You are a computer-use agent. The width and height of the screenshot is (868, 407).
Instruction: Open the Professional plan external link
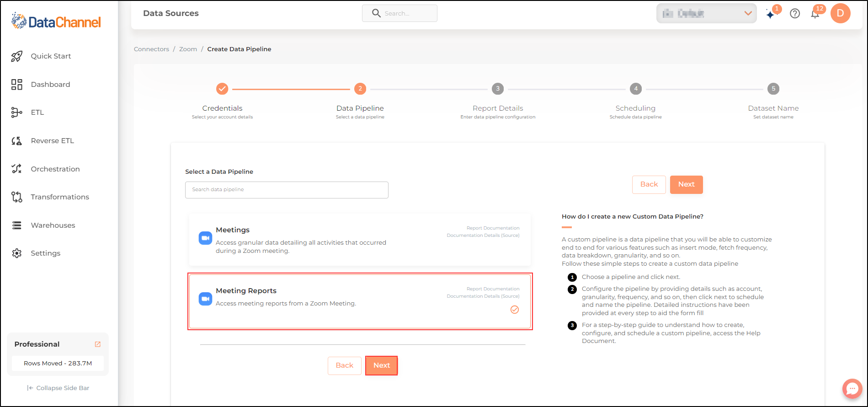pos(97,344)
